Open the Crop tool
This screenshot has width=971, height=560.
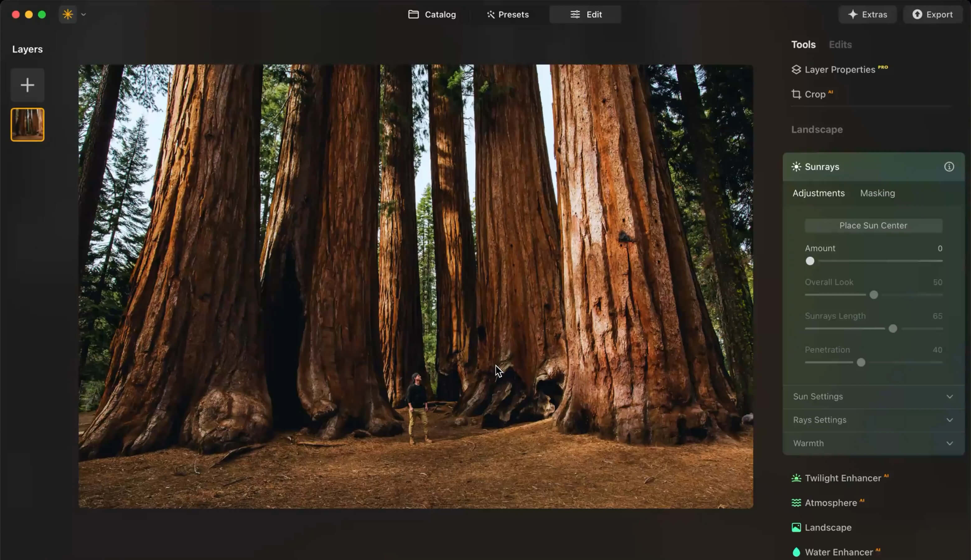coord(814,94)
